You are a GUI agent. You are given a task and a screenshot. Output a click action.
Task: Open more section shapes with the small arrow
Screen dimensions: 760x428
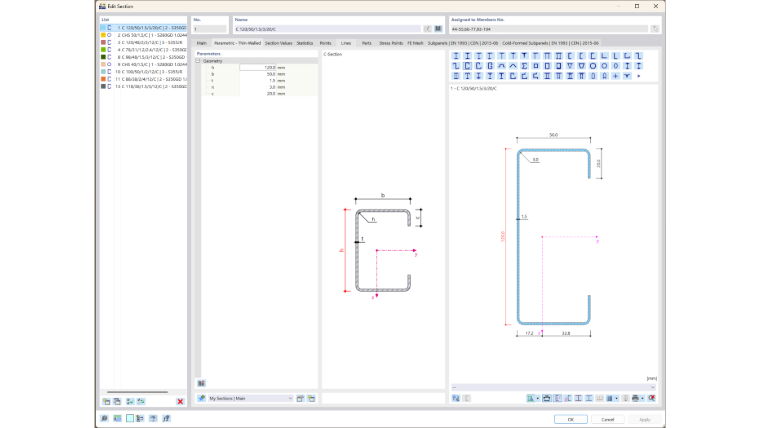tap(639, 76)
